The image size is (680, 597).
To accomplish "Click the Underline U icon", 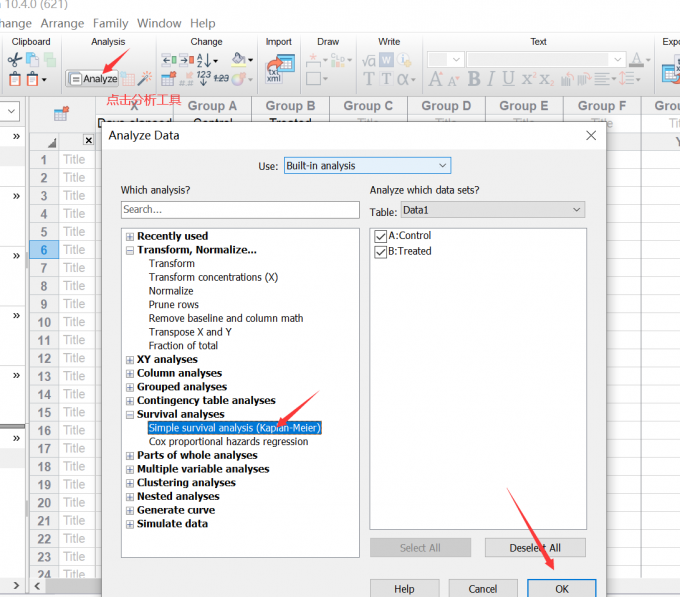I will point(508,79).
